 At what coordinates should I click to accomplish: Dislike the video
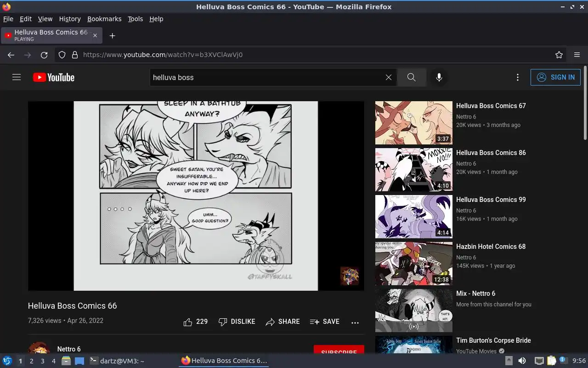[237, 322]
